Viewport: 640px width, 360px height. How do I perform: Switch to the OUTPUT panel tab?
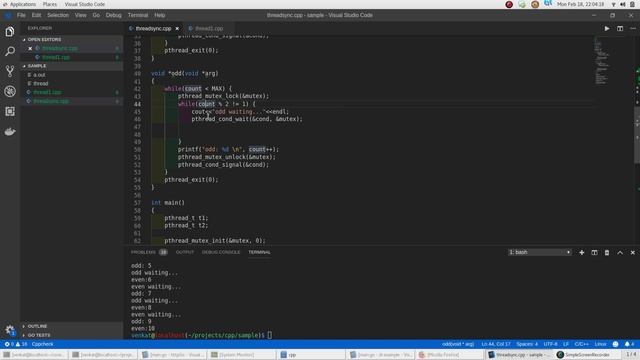click(185, 253)
